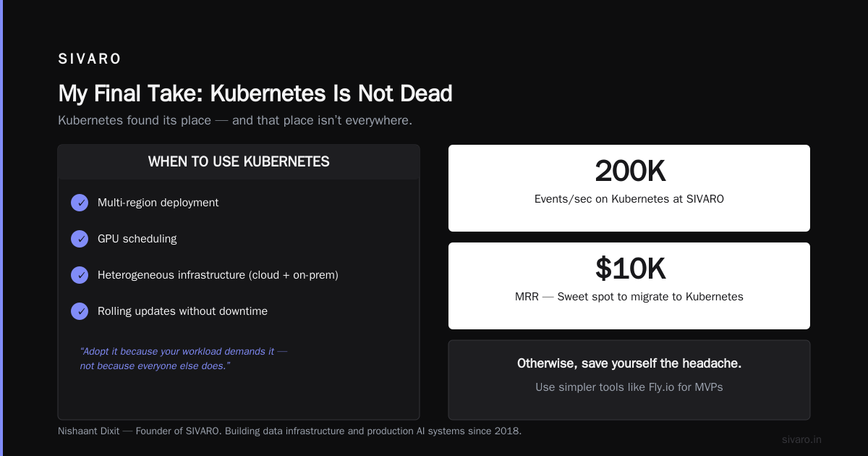Click the When to Use Kubernetes header
868x456 pixels.
tap(239, 162)
